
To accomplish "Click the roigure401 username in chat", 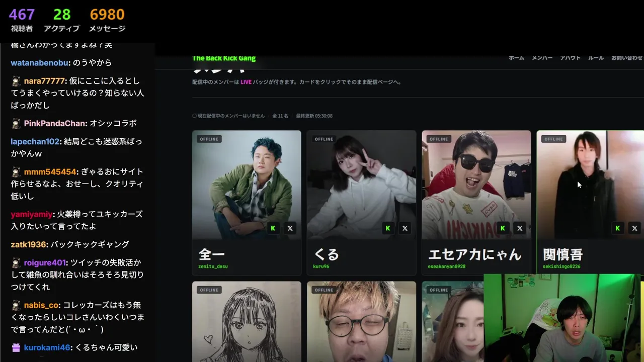I will pyautogui.click(x=45, y=262).
